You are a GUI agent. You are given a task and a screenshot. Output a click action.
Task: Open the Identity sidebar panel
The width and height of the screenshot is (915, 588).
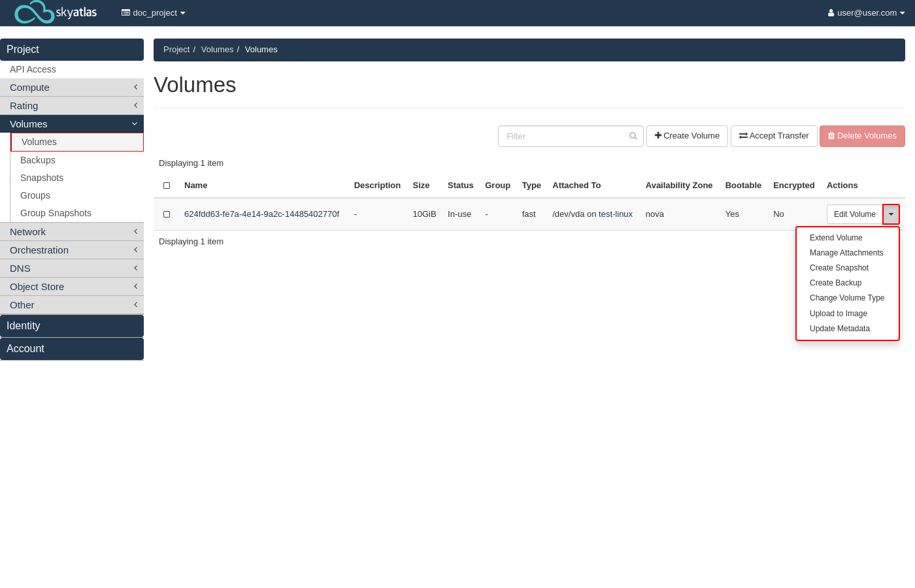pos(72,326)
